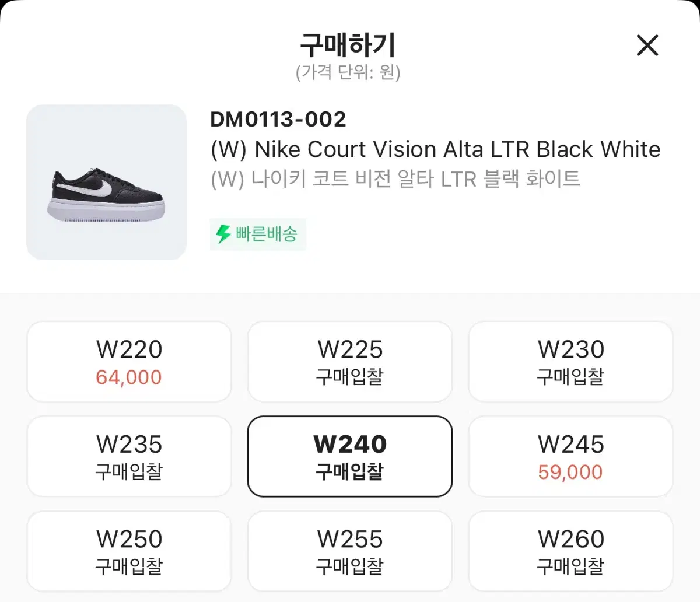Select size W245 priced 59,000
The width and height of the screenshot is (700, 602).
tap(570, 456)
